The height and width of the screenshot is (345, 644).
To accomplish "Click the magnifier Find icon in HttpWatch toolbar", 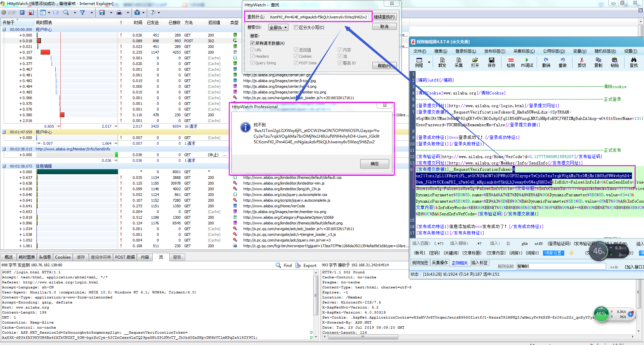I will click(x=66, y=12).
